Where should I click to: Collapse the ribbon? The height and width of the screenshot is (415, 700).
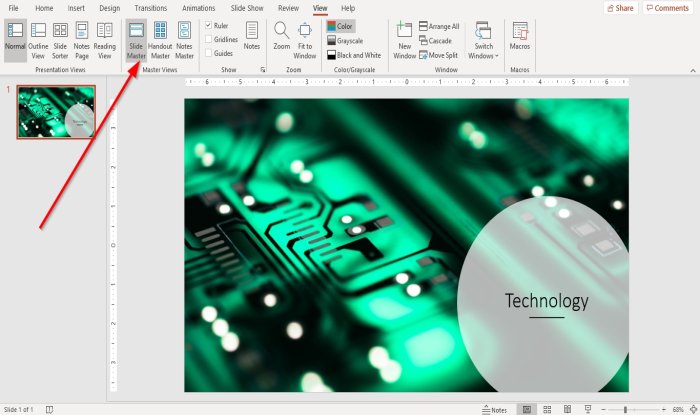693,71
